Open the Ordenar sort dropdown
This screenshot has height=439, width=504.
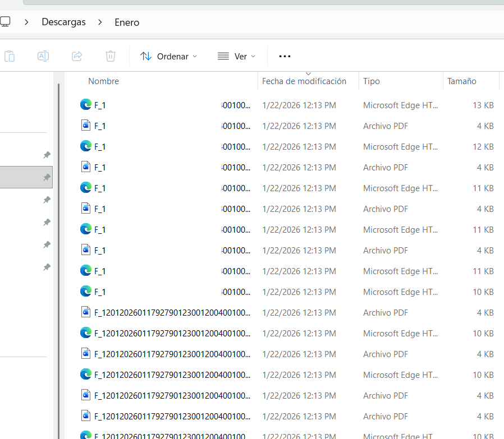(x=168, y=56)
